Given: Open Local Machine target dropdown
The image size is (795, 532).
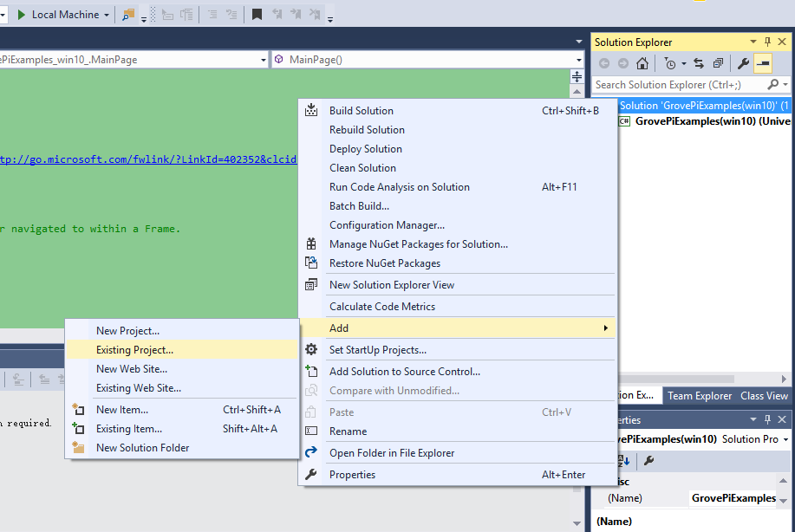Looking at the screenshot, I should click(x=107, y=15).
